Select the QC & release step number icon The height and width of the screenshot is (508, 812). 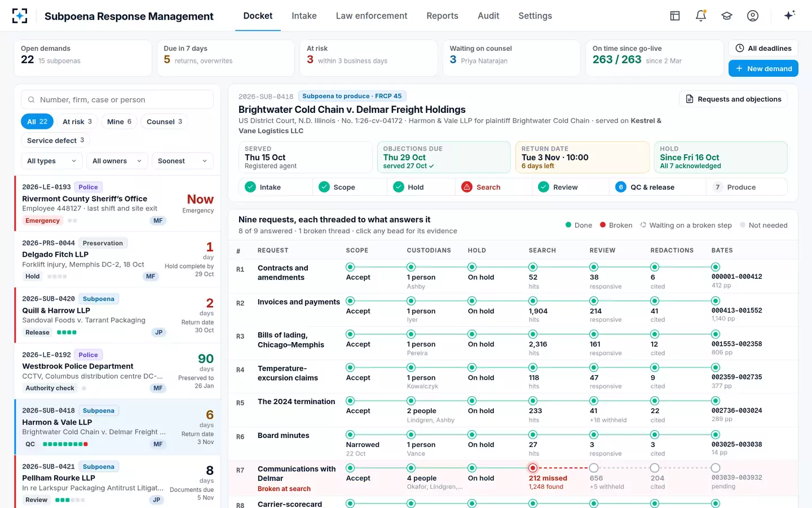pyautogui.click(x=621, y=187)
